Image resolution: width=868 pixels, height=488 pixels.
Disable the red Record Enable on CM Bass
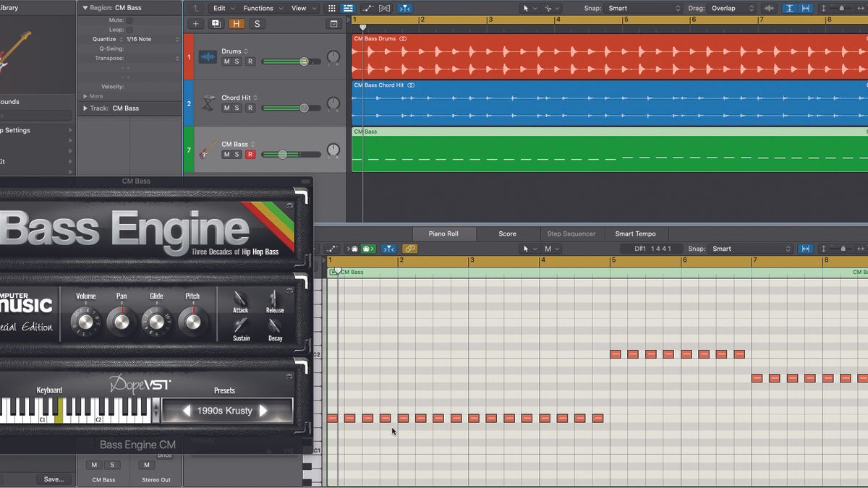click(x=250, y=154)
